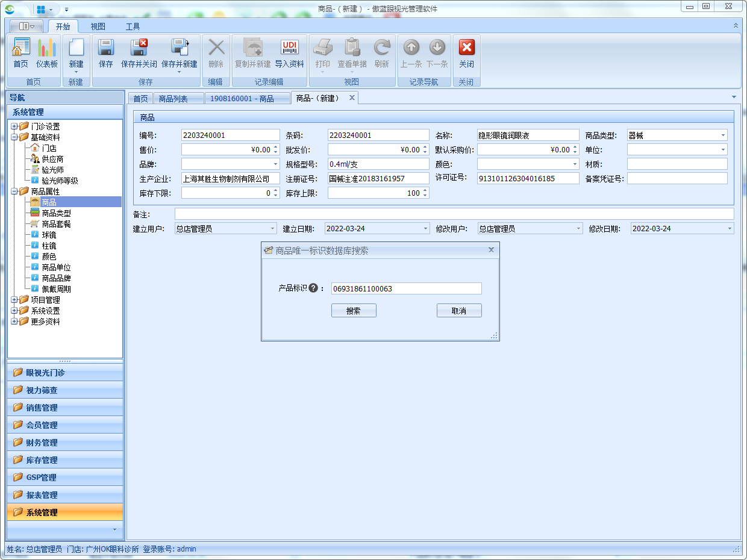Viewport: 747px width, 560px height.
Task: Open the 财务管理 navigation group
Action: pos(65,443)
